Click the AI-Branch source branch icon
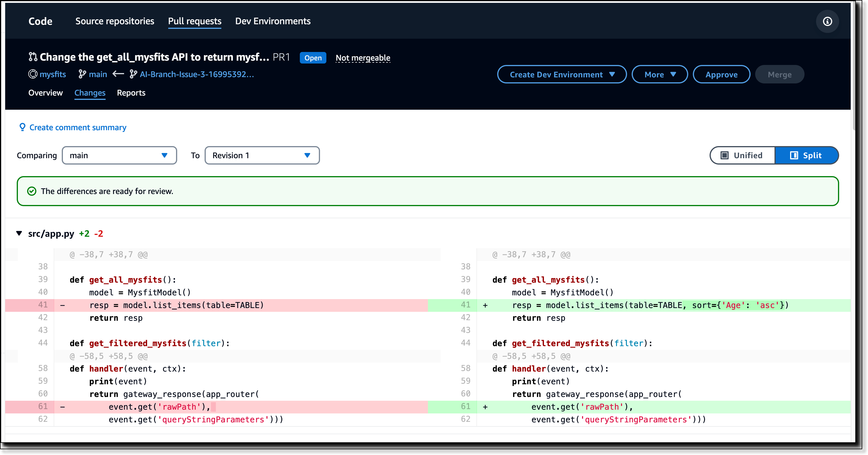This screenshot has height=455, width=868. pos(133,74)
